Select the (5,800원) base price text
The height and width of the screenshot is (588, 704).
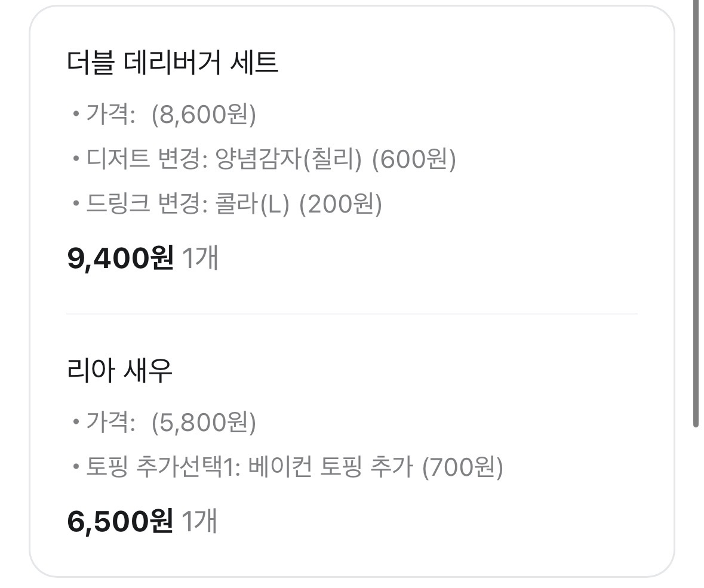pyautogui.click(x=204, y=423)
